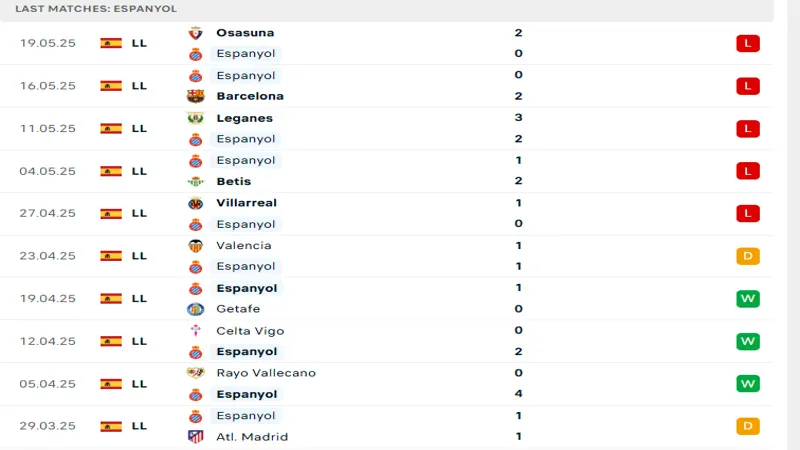Open the 29.03.25 match against Atl. Madrid
Viewport: 800px width, 450px height.
tap(386, 427)
